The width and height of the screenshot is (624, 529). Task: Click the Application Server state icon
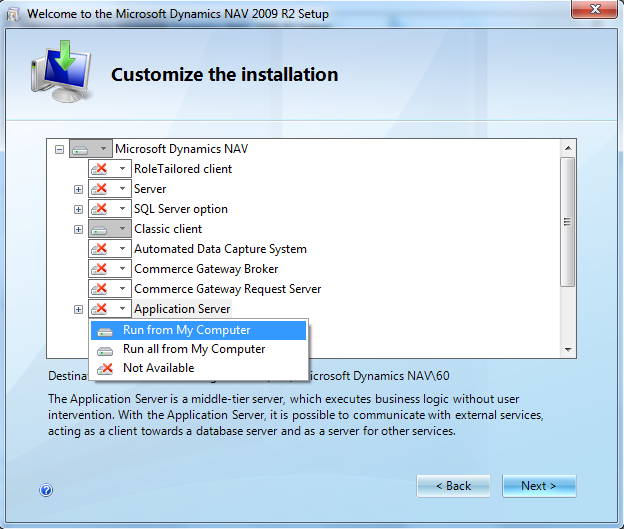click(99, 308)
